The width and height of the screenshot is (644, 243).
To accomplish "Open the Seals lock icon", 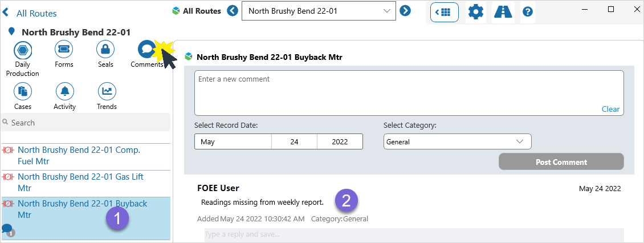I will click(x=105, y=49).
